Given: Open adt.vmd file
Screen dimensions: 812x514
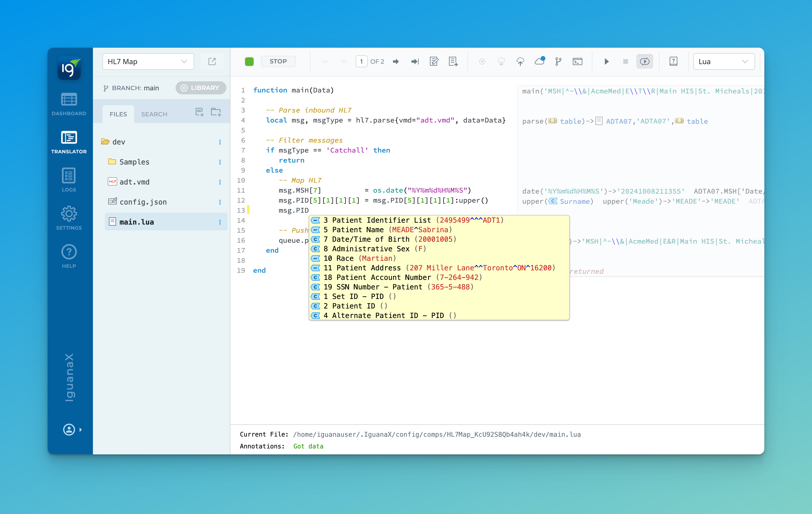Looking at the screenshot, I should pyautogui.click(x=128, y=182).
